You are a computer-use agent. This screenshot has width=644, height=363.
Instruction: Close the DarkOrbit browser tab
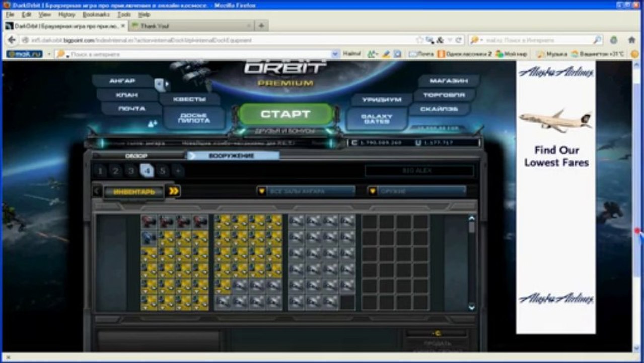tap(123, 26)
